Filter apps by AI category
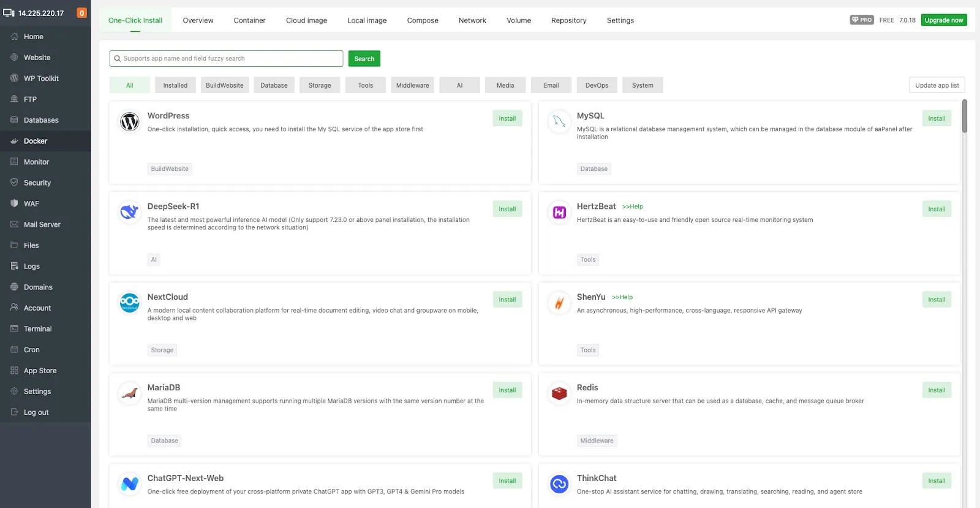 [459, 85]
